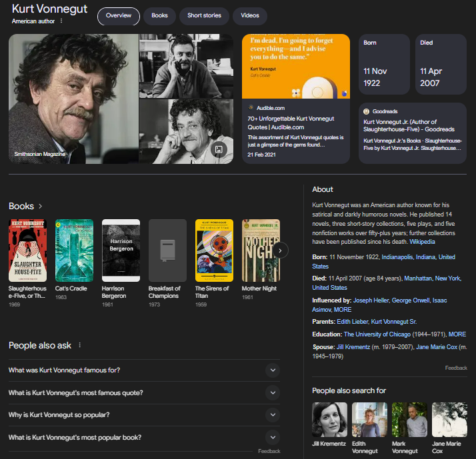Viewport: 476px width, 459px height.
Task: Click the Audible.com site favicon
Action: (x=251, y=107)
